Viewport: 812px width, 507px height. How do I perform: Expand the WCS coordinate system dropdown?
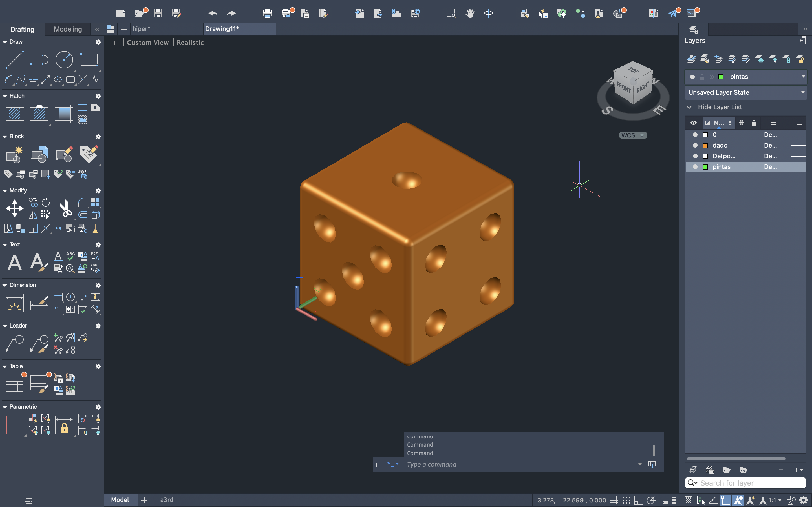point(641,135)
